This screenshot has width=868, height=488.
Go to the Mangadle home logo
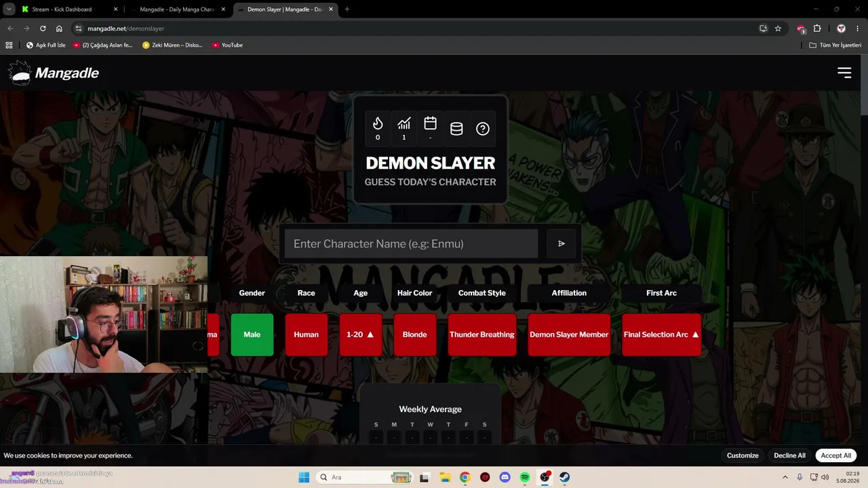click(x=54, y=73)
